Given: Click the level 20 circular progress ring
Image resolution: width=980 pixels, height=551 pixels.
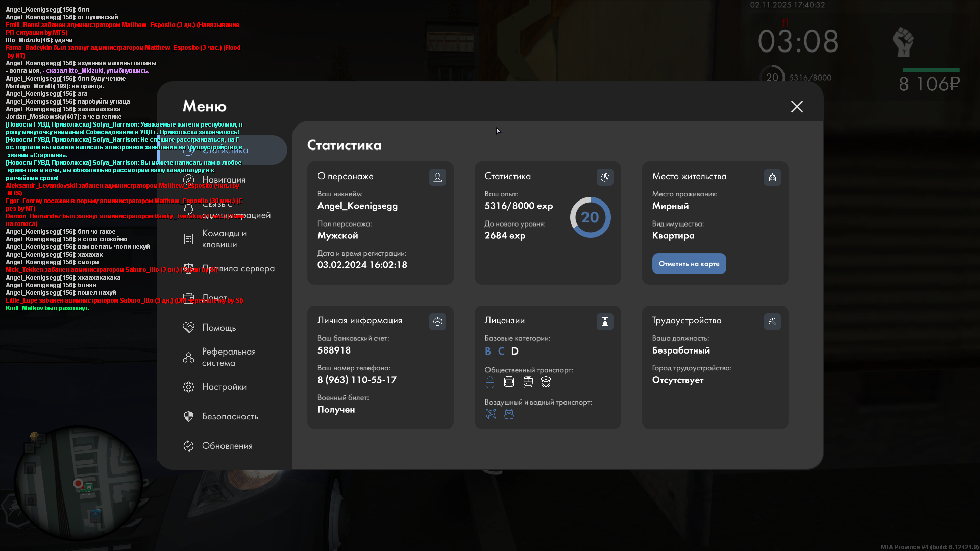Looking at the screenshot, I should coord(590,217).
